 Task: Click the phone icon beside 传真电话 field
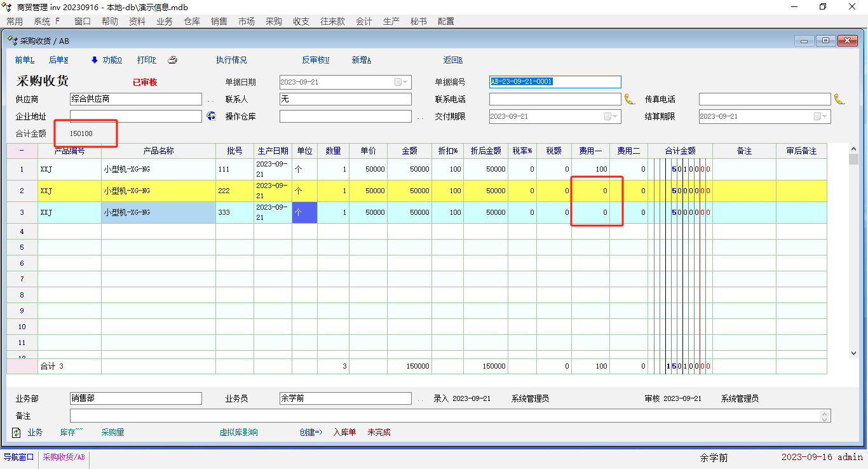(839, 99)
